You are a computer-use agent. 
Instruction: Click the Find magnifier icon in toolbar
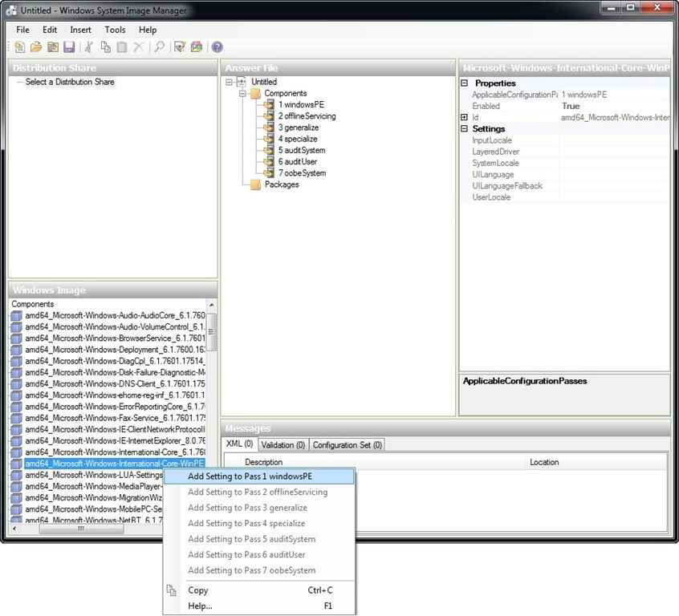click(160, 47)
